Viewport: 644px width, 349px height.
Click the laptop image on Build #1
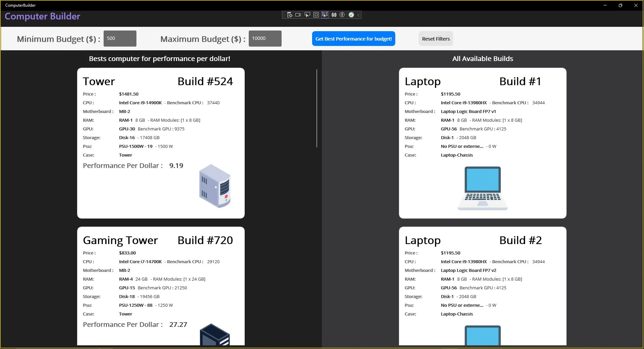[x=482, y=188]
